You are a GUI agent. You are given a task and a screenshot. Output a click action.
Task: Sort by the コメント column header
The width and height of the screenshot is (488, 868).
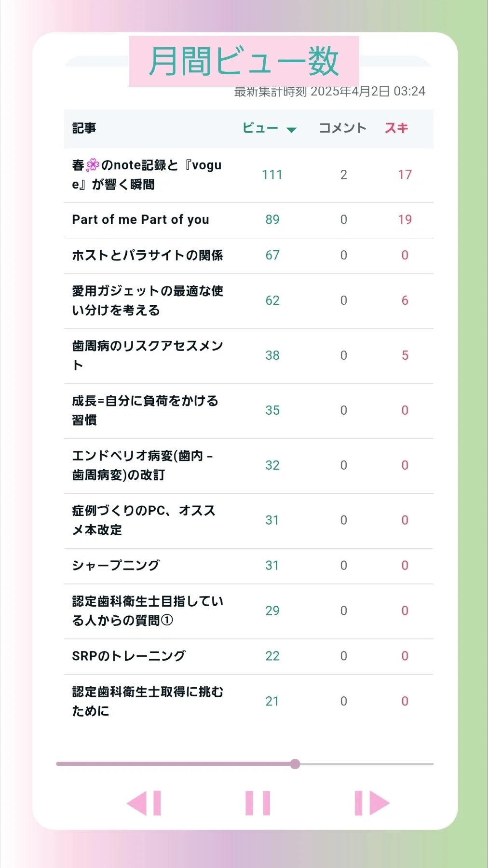[x=342, y=128]
